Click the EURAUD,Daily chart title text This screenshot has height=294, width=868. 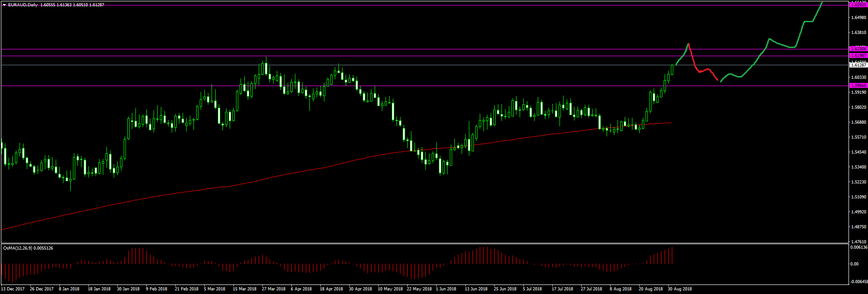click(x=23, y=5)
